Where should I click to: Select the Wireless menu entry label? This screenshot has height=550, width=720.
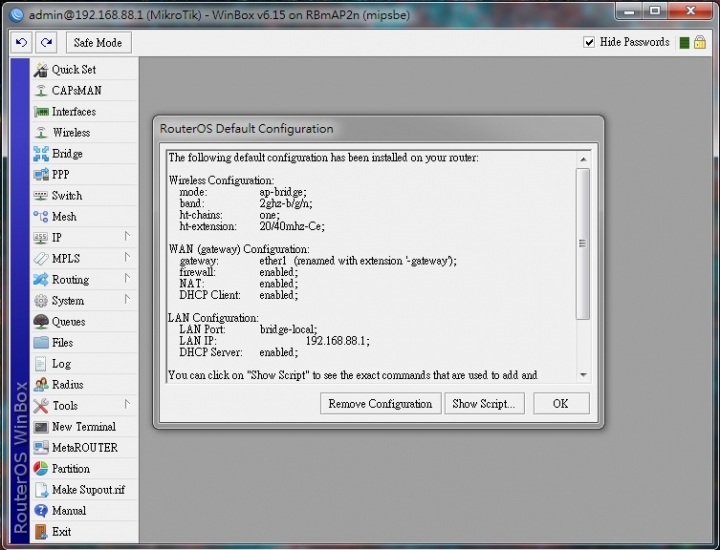[x=71, y=133]
